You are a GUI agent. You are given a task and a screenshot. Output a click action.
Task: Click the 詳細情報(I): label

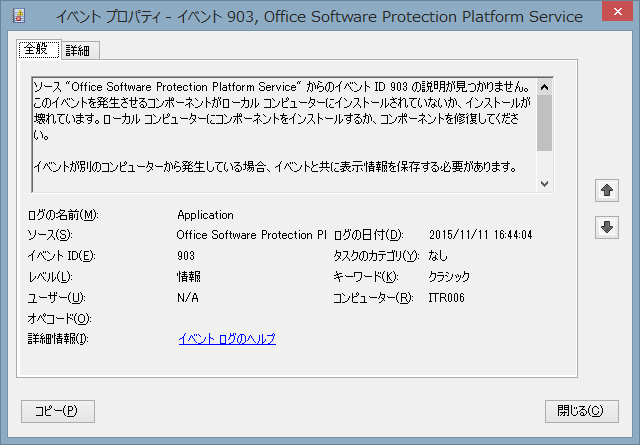point(58,339)
